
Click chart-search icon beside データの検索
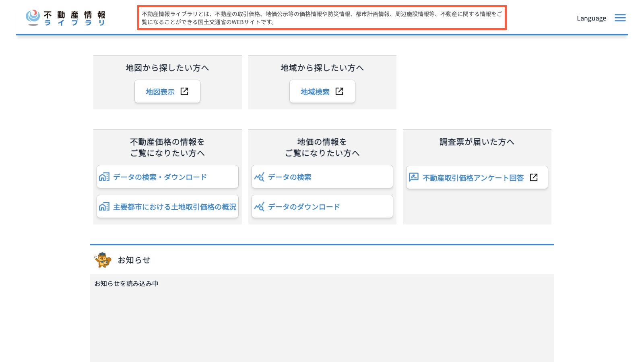point(259,177)
